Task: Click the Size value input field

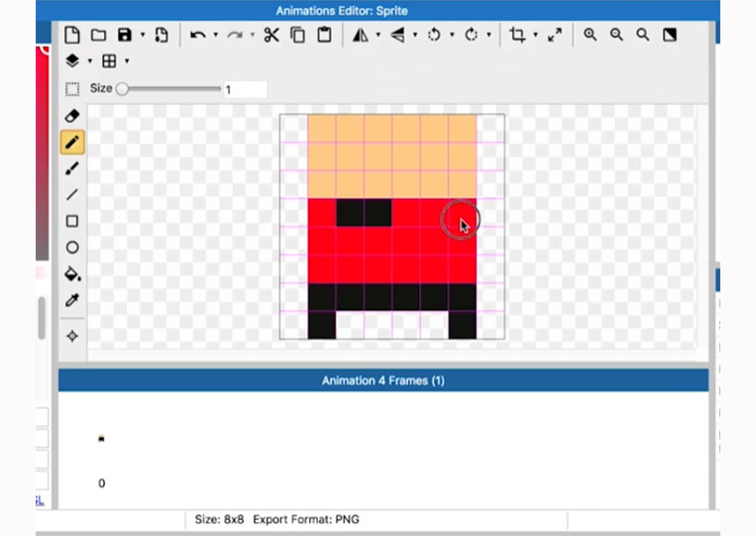Action: [246, 89]
